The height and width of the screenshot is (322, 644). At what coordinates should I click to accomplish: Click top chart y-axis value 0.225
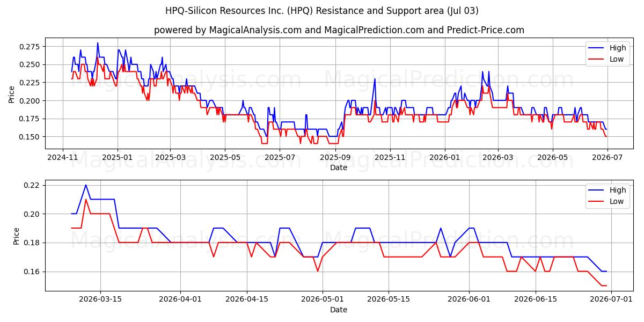30,83
